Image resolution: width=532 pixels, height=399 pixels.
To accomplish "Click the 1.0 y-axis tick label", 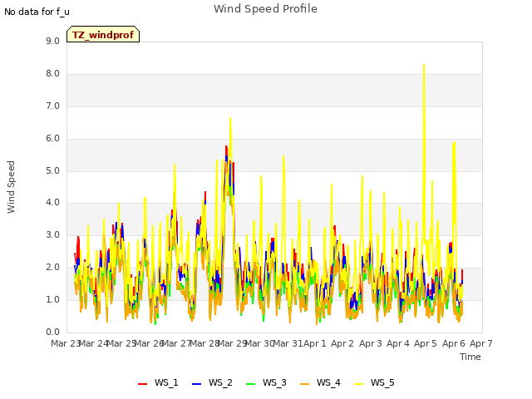I will 52,300.
